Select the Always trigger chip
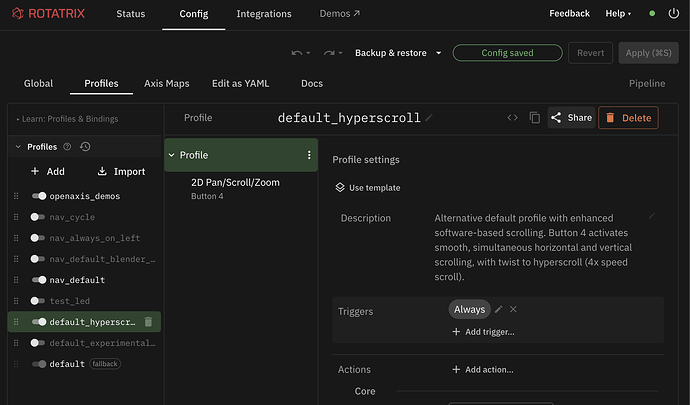Image resolution: width=690 pixels, height=405 pixels. [x=470, y=309]
